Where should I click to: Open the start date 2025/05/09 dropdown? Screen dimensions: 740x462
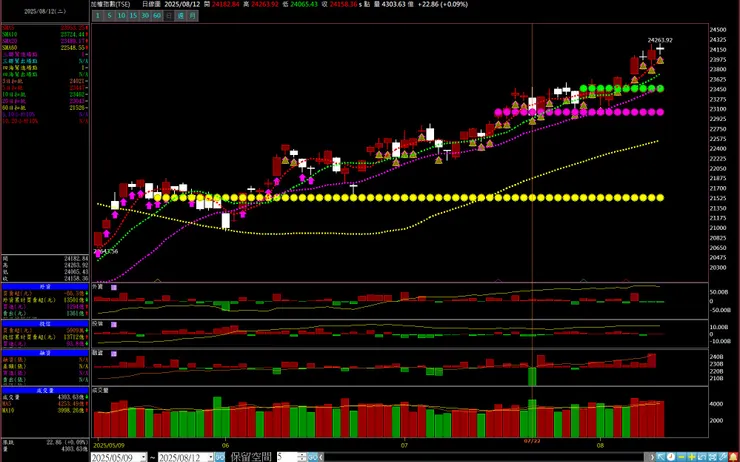click(x=143, y=457)
